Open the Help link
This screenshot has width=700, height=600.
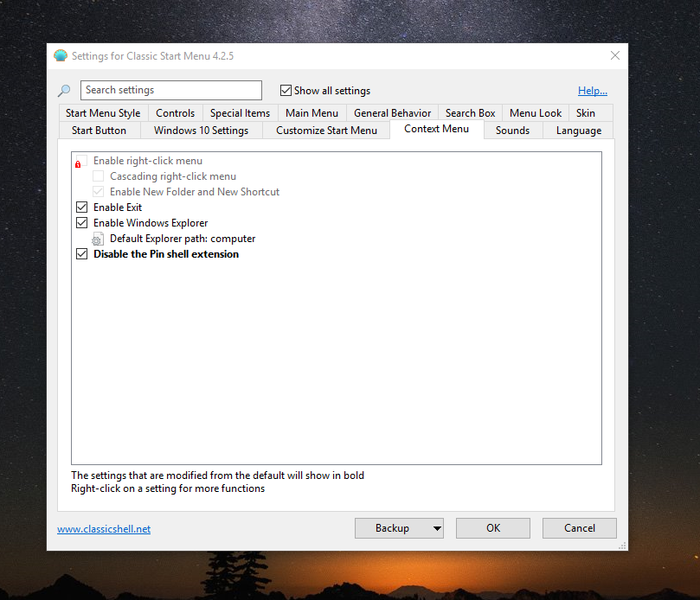[x=593, y=91]
